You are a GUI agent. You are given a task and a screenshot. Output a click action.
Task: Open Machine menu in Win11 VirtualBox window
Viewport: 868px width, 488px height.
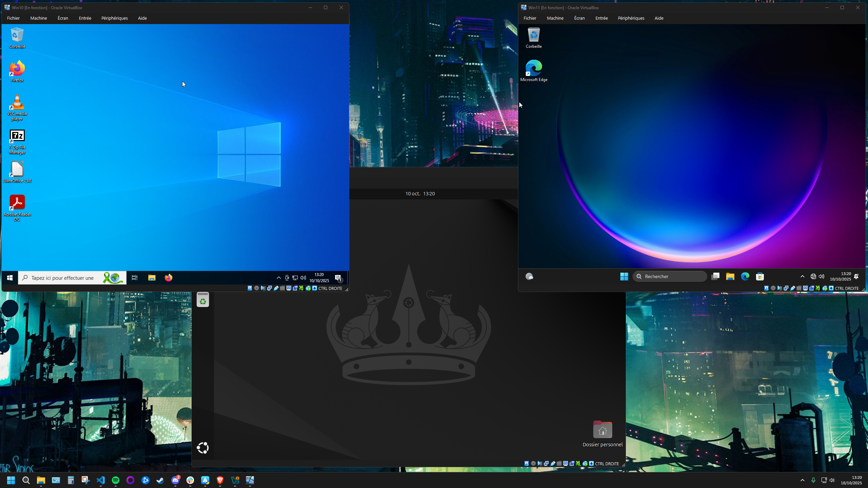coord(555,18)
